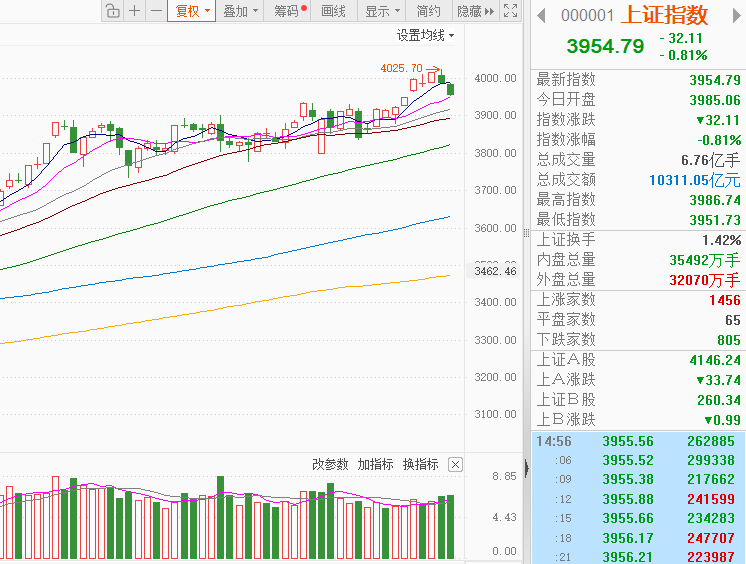Activate the 画线 drawing tool
This screenshot has height=564, width=746.
(x=334, y=11)
